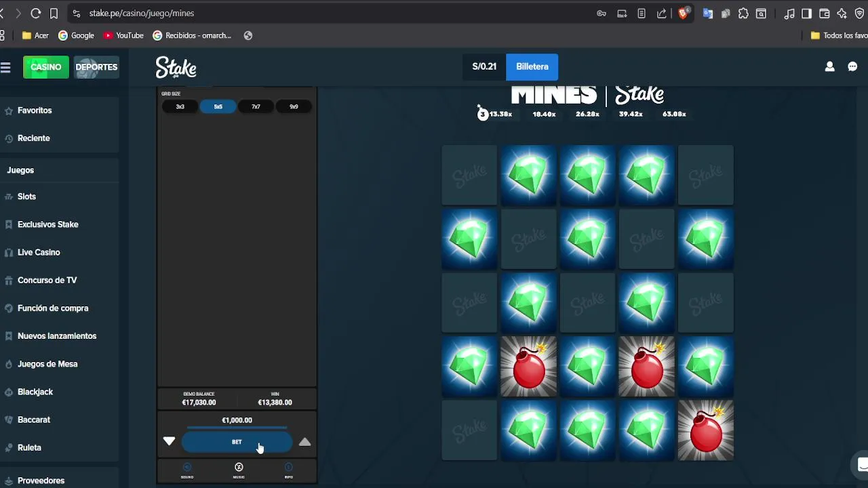Switch to the Deportes tab

(x=96, y=67)
